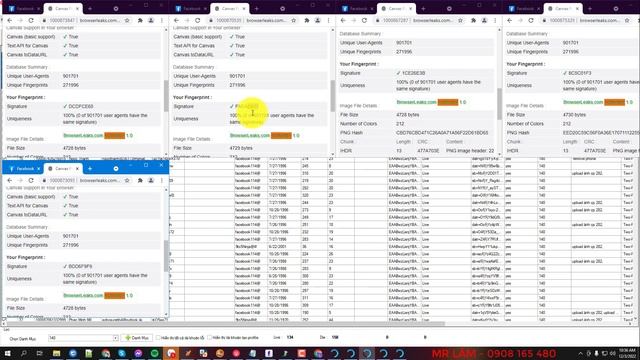Open Windows taskbar search
This screenshot has width=640, height=360.
click(24, 353)
